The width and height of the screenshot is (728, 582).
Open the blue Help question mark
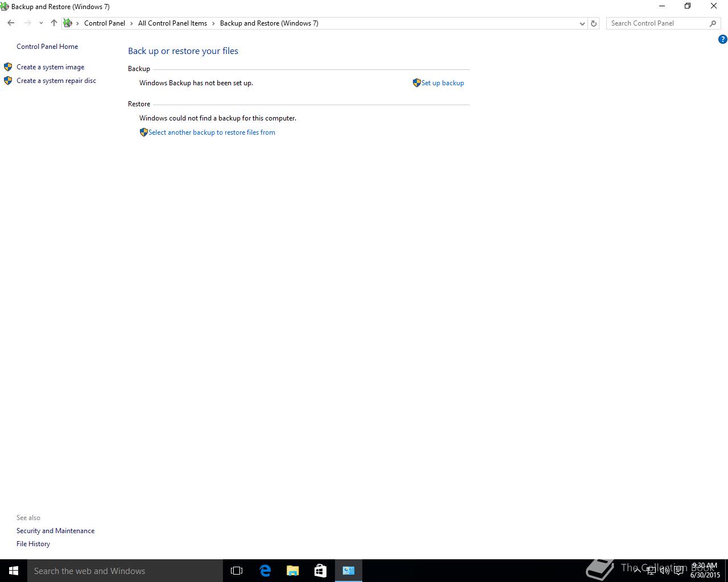(x=722, y=39)
